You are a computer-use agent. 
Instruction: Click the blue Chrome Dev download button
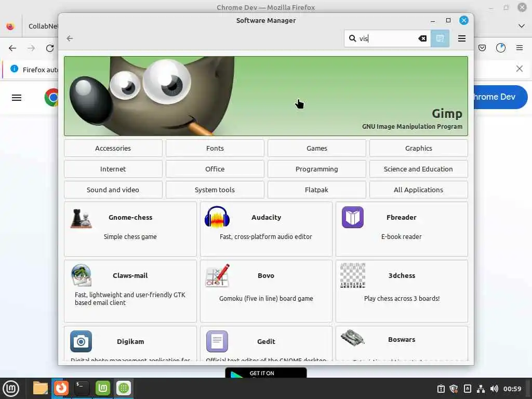(500, 97)
